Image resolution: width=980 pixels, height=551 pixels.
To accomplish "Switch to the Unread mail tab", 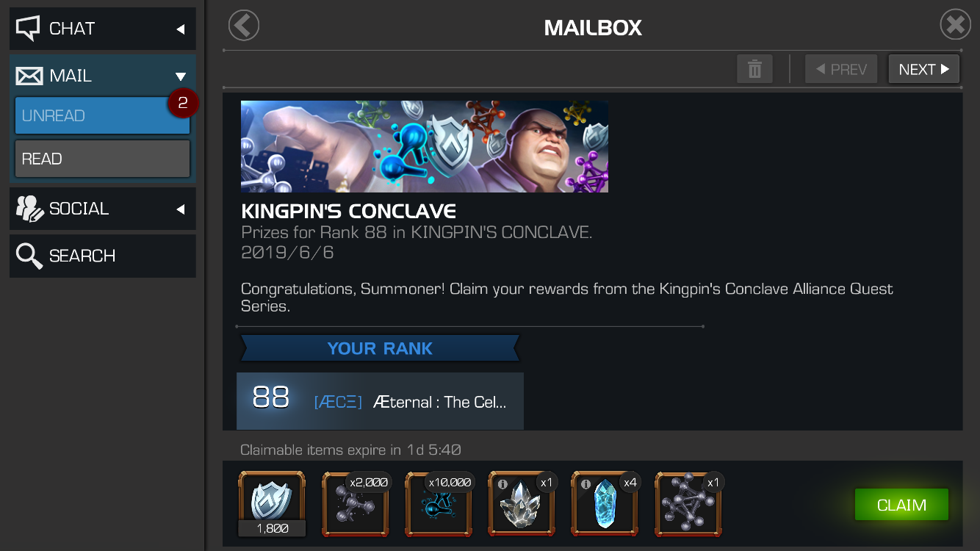I will (x=102, y=115).
